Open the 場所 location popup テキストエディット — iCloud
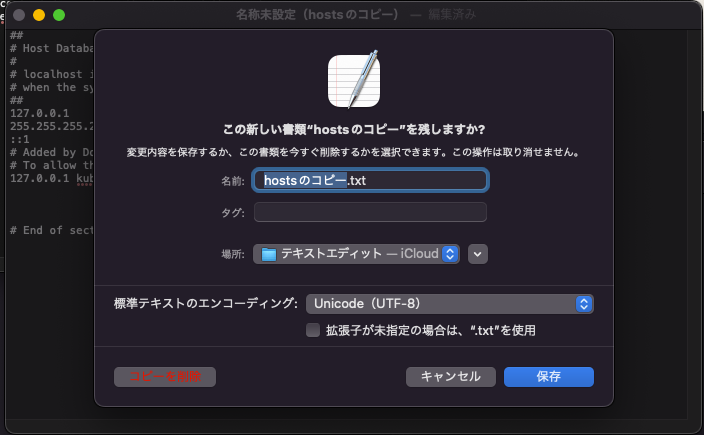704x435 pixels. 356,254
